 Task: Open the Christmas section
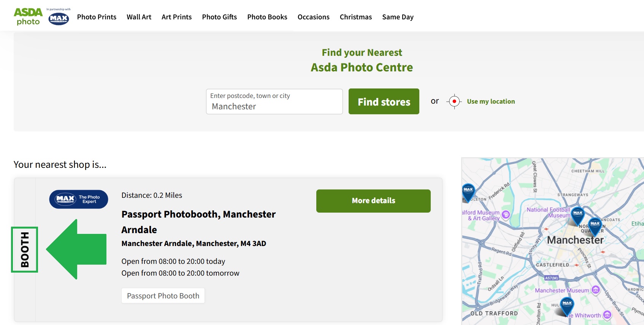(355, 17)
